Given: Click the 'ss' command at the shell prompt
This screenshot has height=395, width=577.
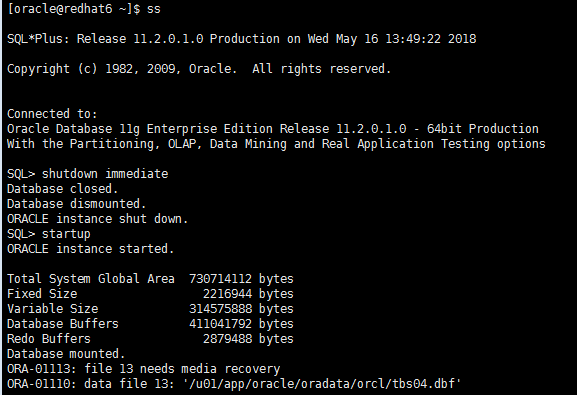Looking at the screenshot, I should (x=153, y=9).
